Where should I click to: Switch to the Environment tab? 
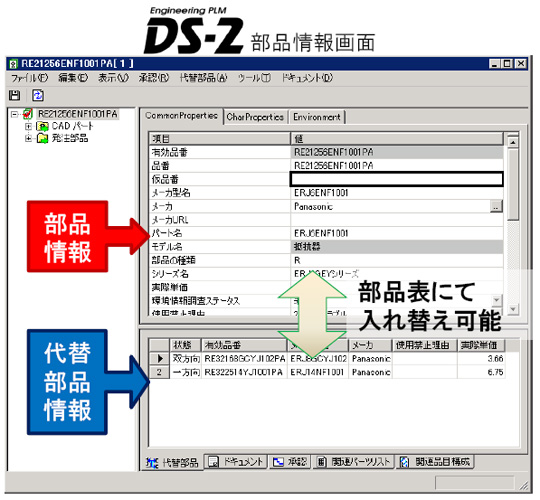317,117
